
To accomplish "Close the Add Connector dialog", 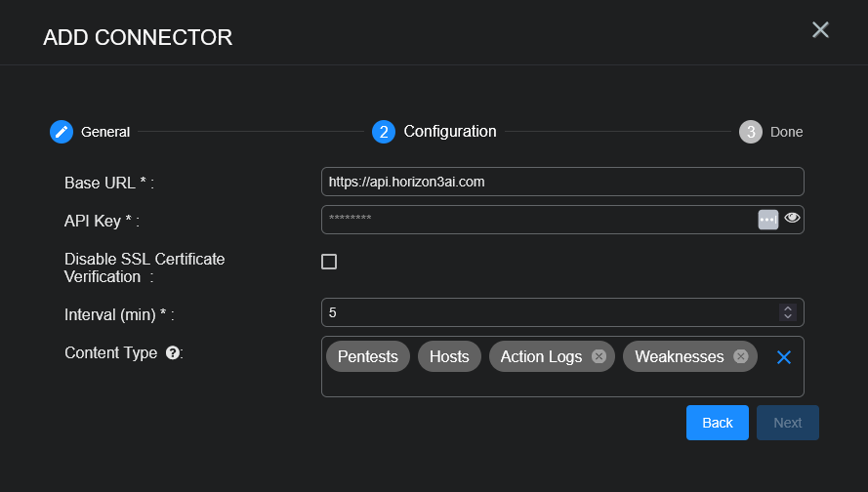I will click(820, 30).
